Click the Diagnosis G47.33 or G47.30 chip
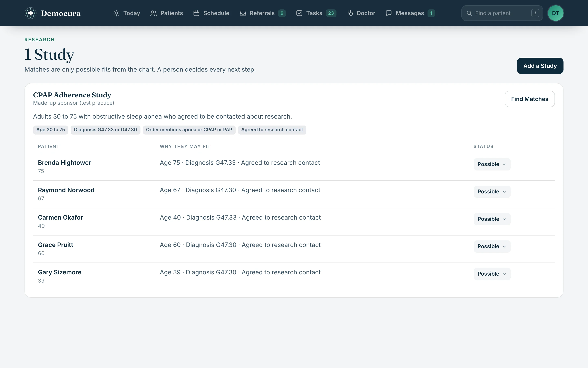588x368 pixels. coord(105,130)
